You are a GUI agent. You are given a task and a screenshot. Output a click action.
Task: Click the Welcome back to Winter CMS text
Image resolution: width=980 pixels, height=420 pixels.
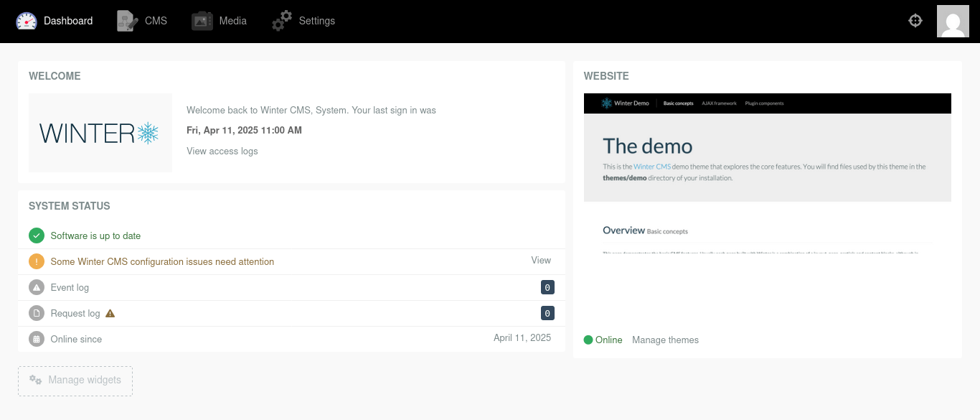click(x=311, y=110)
